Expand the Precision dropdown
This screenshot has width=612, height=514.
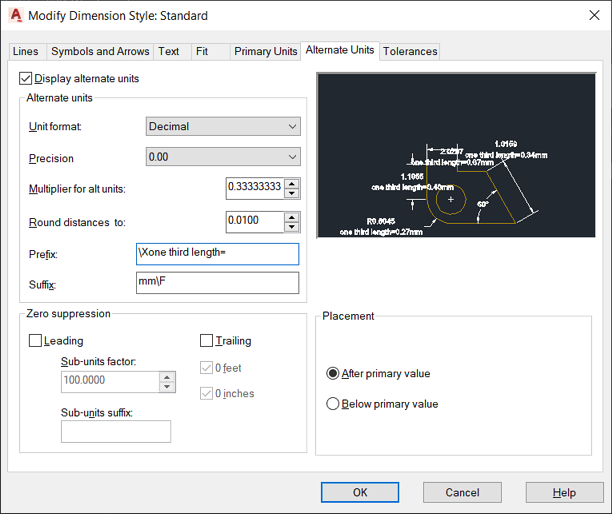[223, 157]
